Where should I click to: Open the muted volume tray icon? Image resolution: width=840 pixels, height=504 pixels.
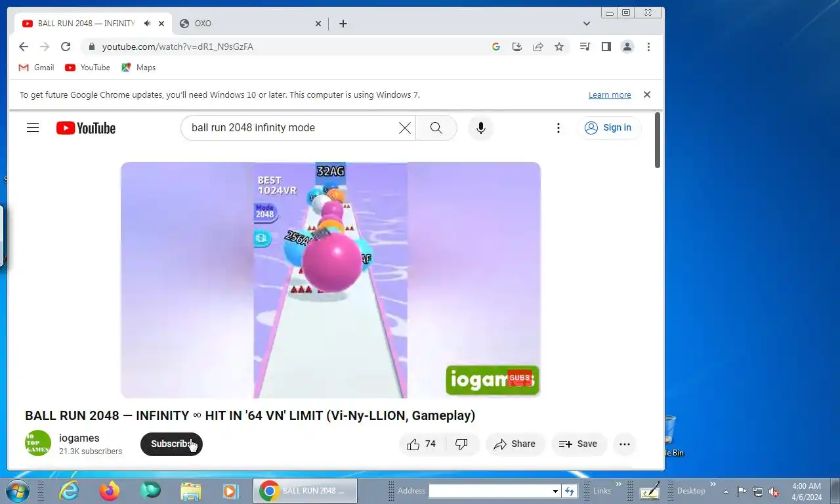(774, 491)
